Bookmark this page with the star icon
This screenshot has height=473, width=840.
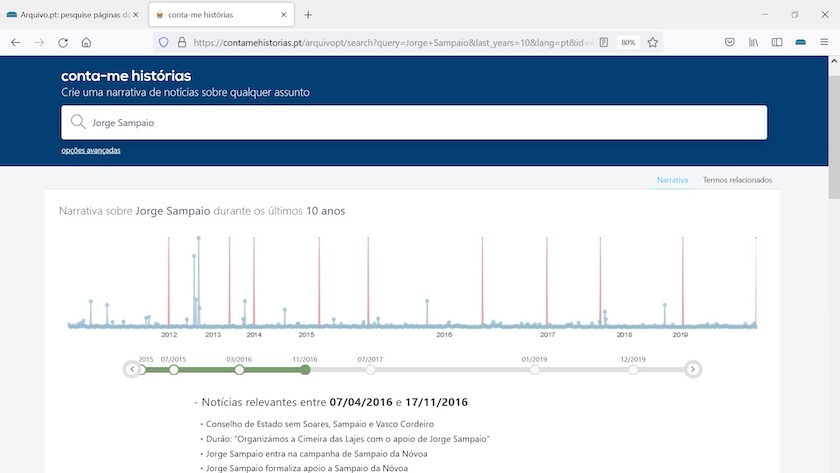click(653, 43)
